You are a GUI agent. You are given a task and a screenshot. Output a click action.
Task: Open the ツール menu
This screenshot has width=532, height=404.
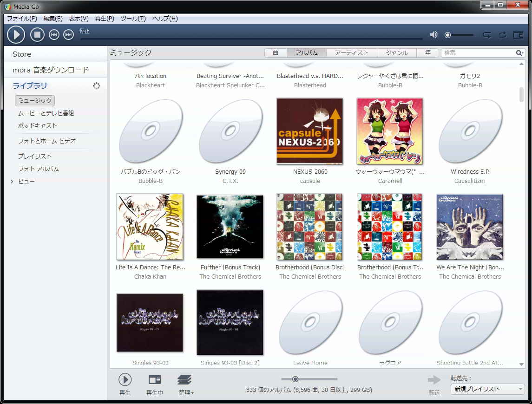coord(133,18)
